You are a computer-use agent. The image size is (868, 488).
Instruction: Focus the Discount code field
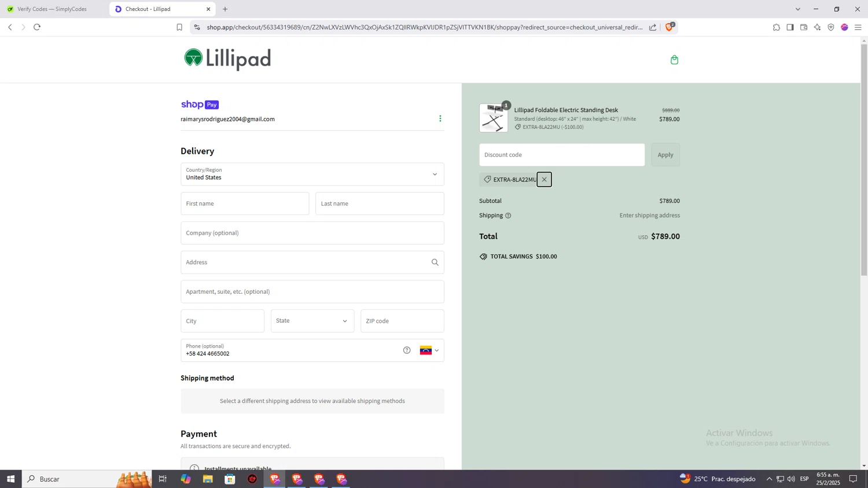(x=562, y=155)
